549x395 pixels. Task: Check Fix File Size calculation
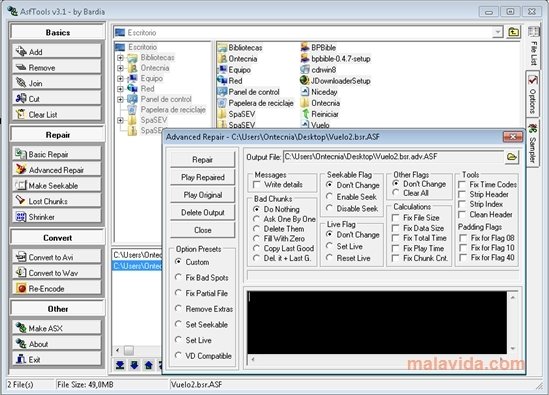coord(395,218)
